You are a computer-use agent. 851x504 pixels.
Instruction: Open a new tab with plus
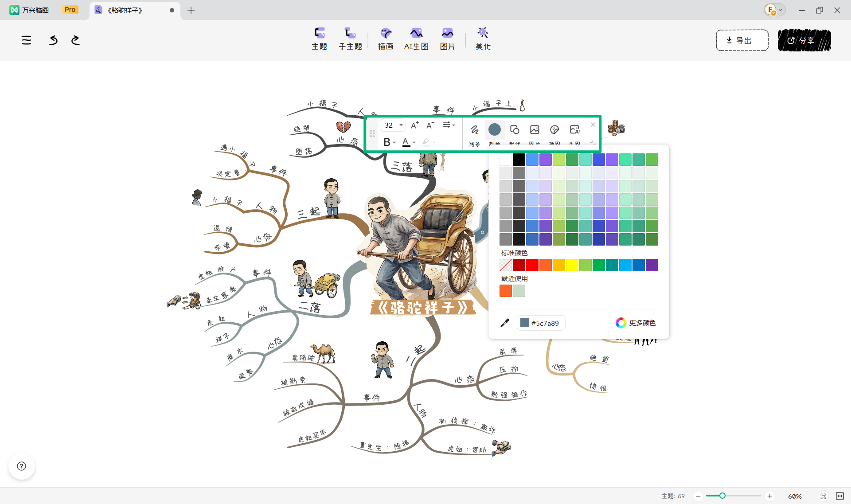[191, 10]
